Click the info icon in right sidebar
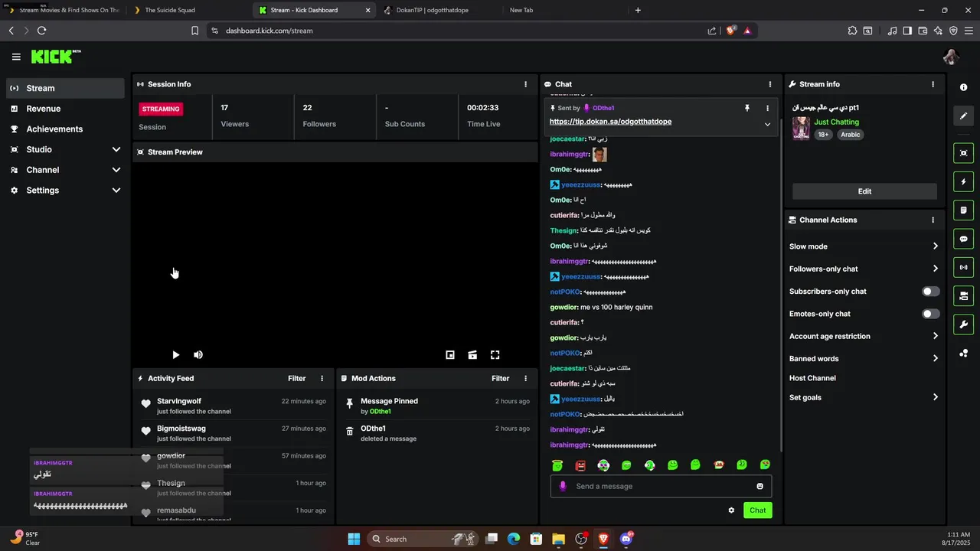Viewport: 980px width, 551px height. point(963,87)
